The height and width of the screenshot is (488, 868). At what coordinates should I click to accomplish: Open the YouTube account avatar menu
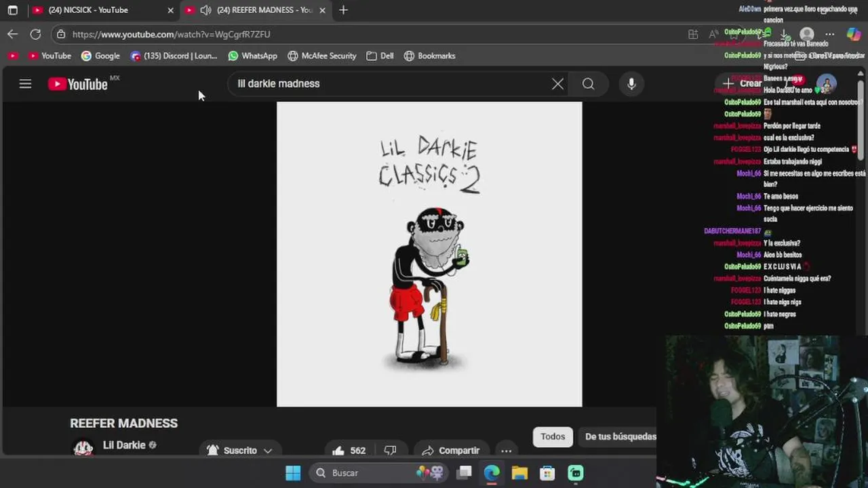tap(825, 84)
